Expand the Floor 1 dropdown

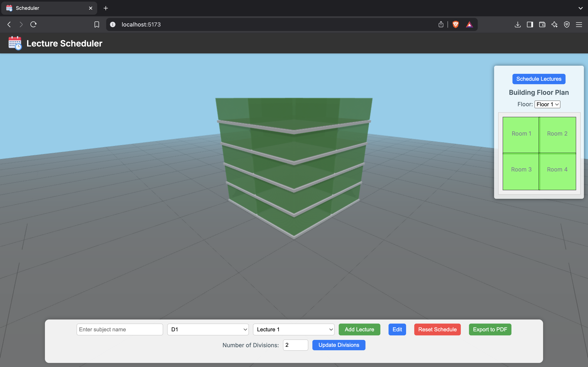click(547, 104)
